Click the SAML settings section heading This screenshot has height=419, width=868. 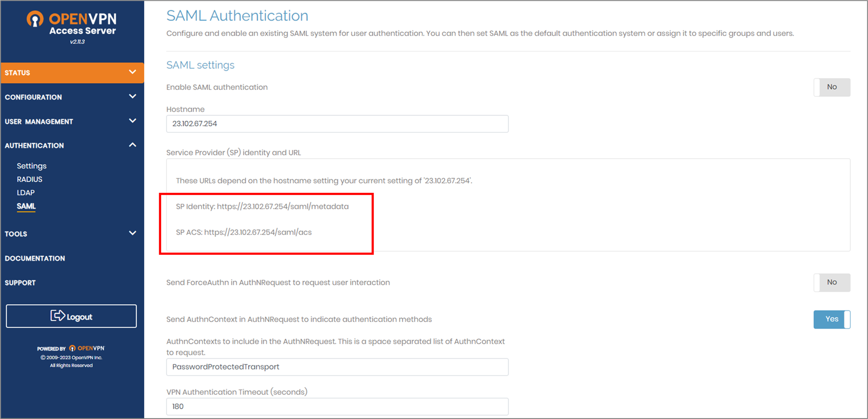pos(201,65)
